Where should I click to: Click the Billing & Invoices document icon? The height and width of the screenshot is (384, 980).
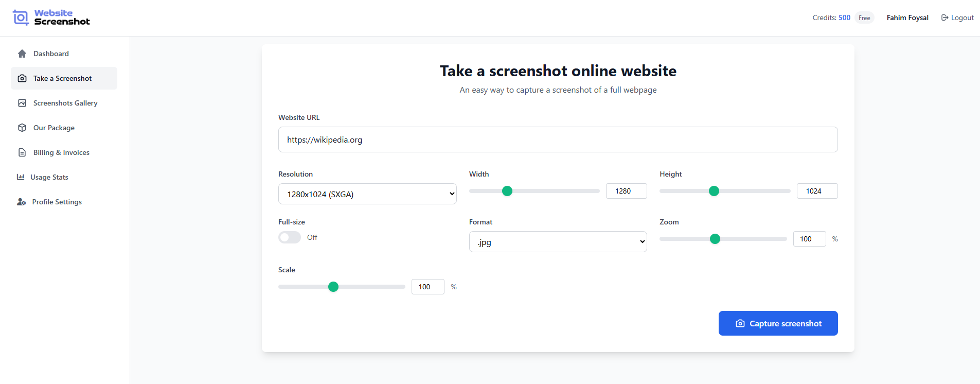coord(22,152)
